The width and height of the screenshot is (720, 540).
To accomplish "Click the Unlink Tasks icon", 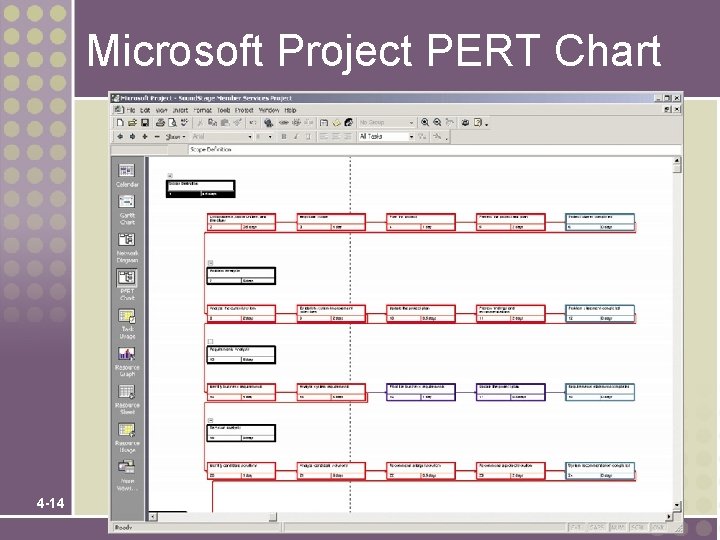I will 296,123.
